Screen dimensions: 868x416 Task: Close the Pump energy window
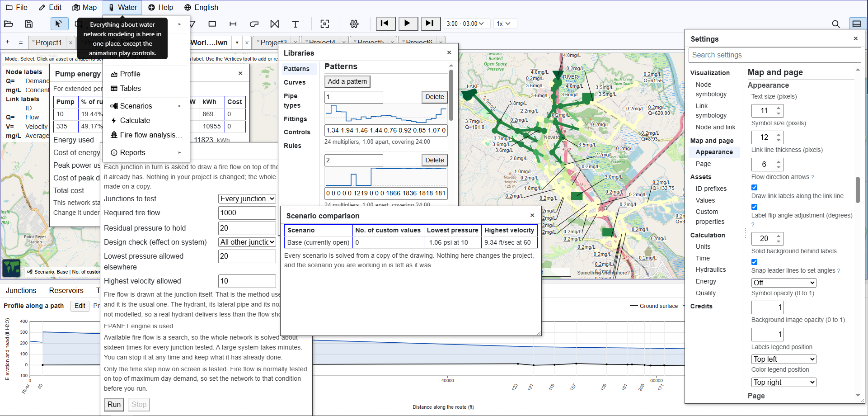pos(240,73)
